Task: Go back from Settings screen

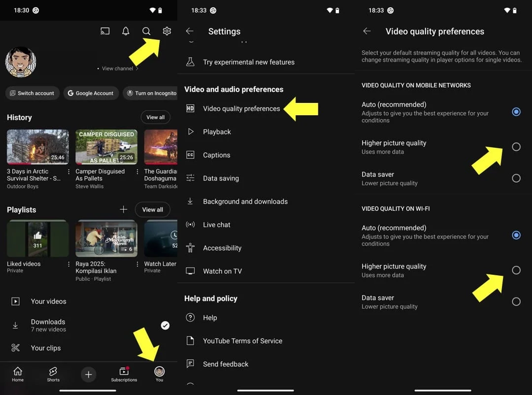Action: 190,31
